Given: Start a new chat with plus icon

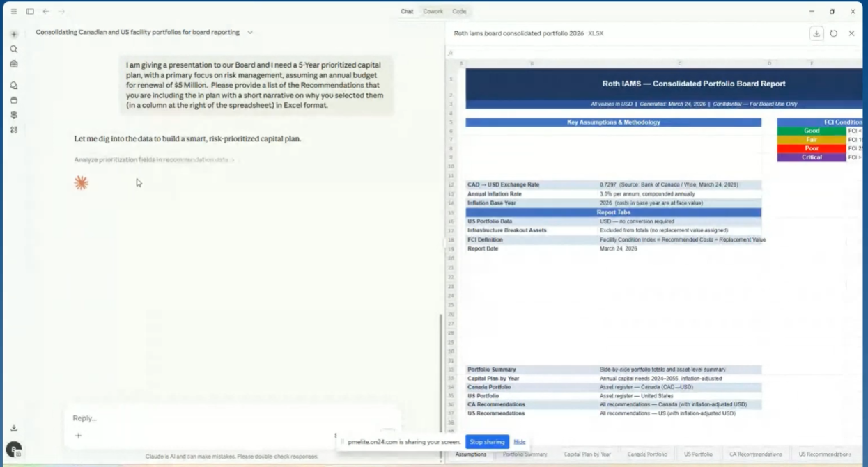Looking at the screenshot, I should [x=14, y=34].
